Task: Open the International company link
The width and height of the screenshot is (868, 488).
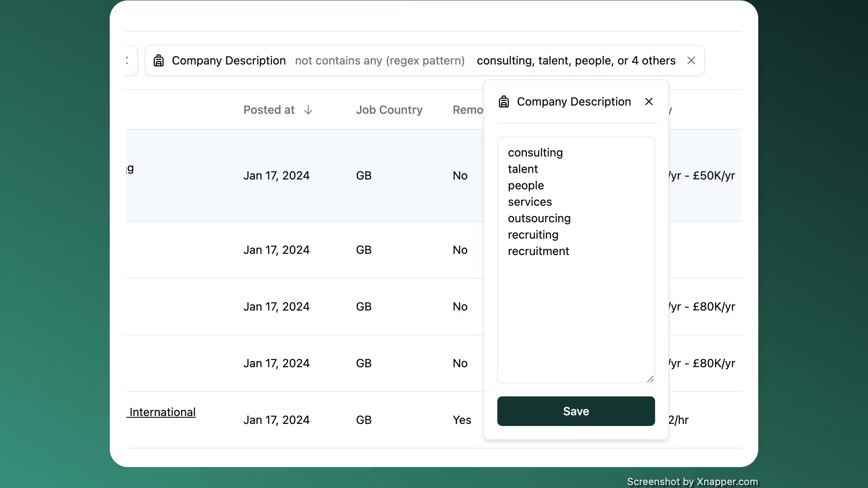Action: click(x=161, y=412)
